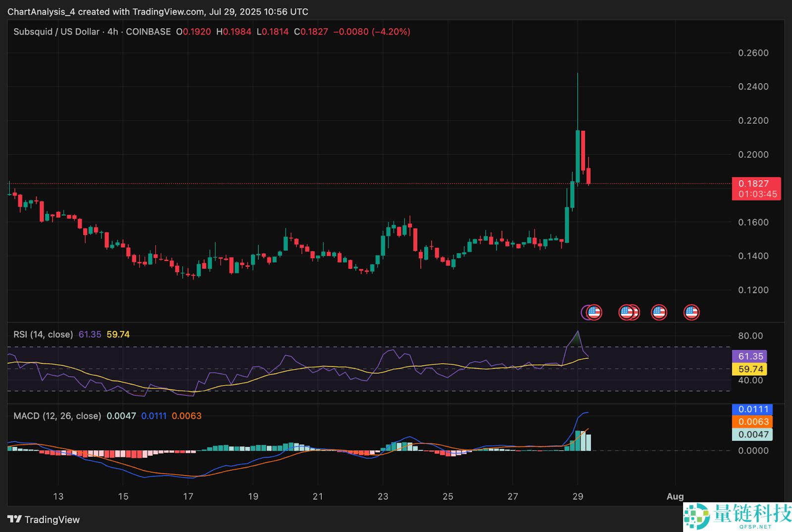Click the 29 date label on time axis
The width and height of the screenshot is (792, 532).
[x=578, y=496]
